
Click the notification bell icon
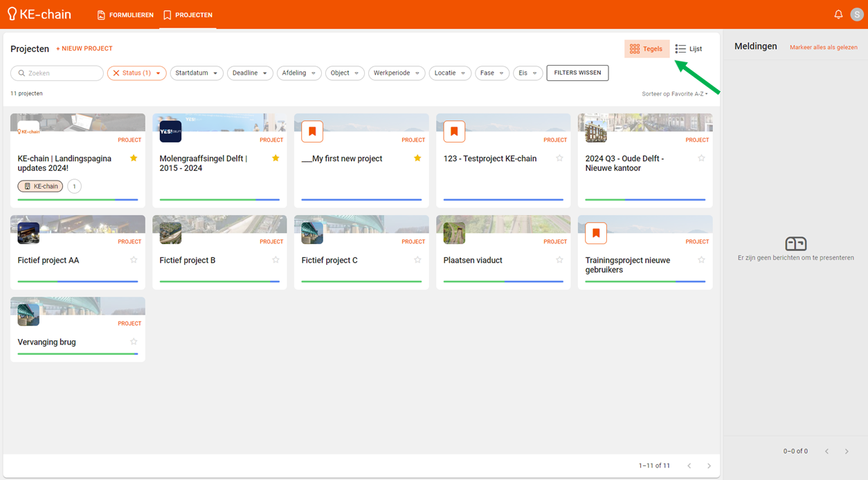(x=838, y=15)
